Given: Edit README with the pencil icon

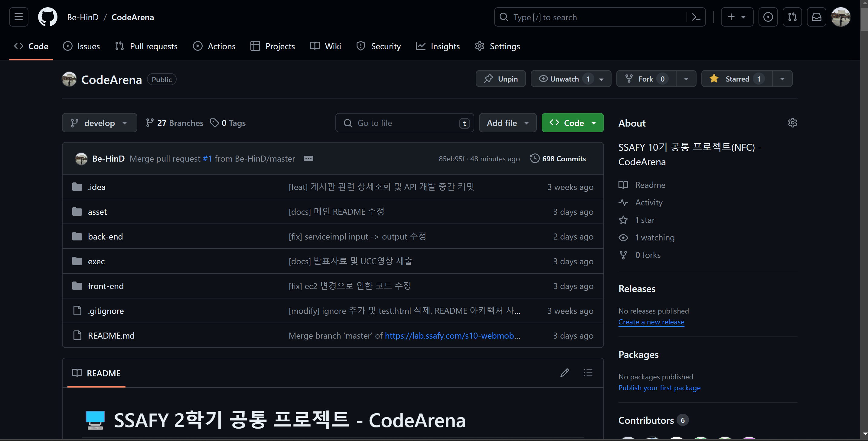Looking at the screenshot, I should pyautogui.click(x=564, y=373).
